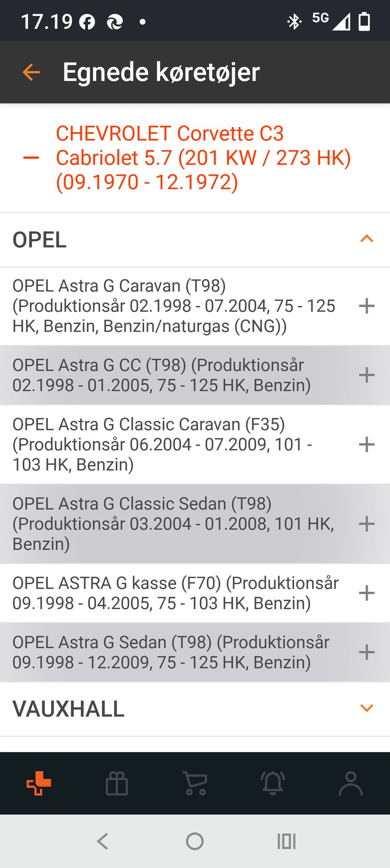The height and width of the screenshot is (868, 390).
Task: Open the user profile icon
Action: coord(351,783)
